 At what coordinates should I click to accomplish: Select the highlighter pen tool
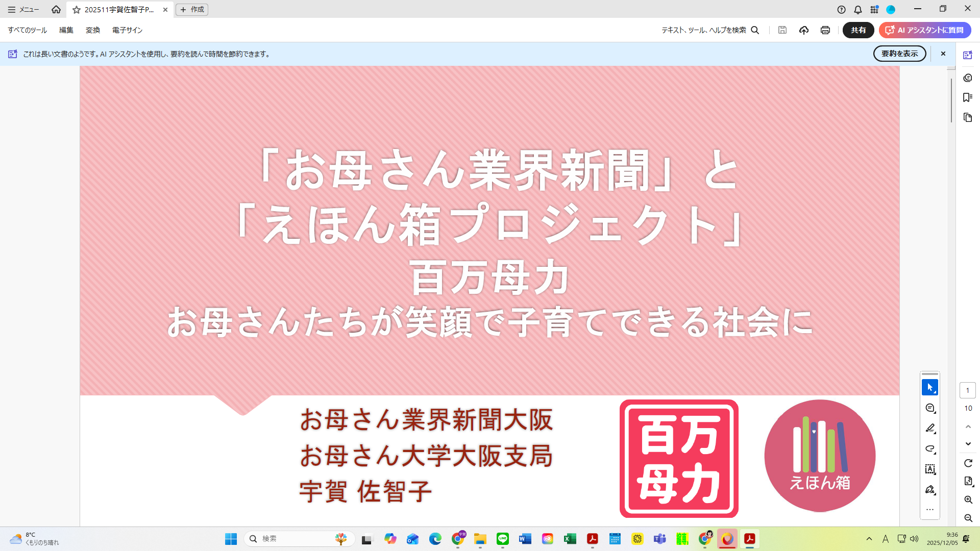pyautogui.click(x=929, y=429)
